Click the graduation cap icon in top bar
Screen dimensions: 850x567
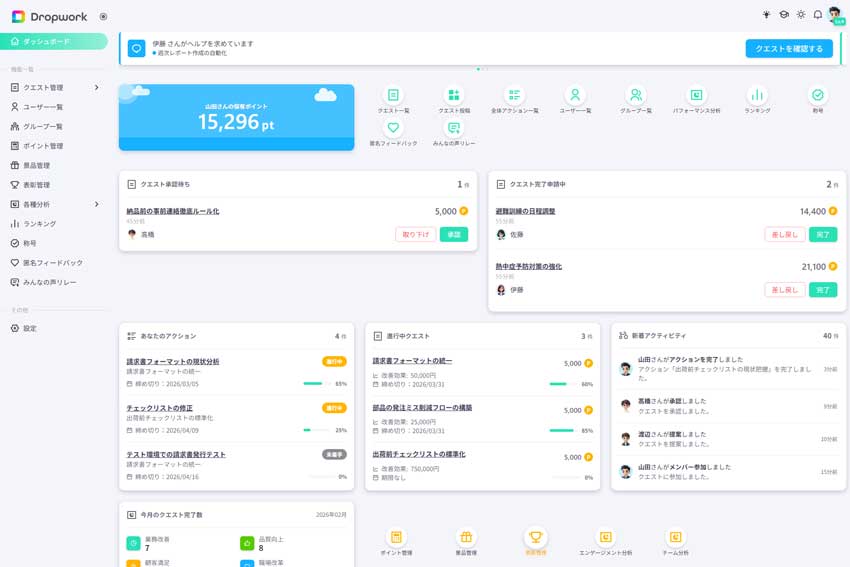[784, 15]
